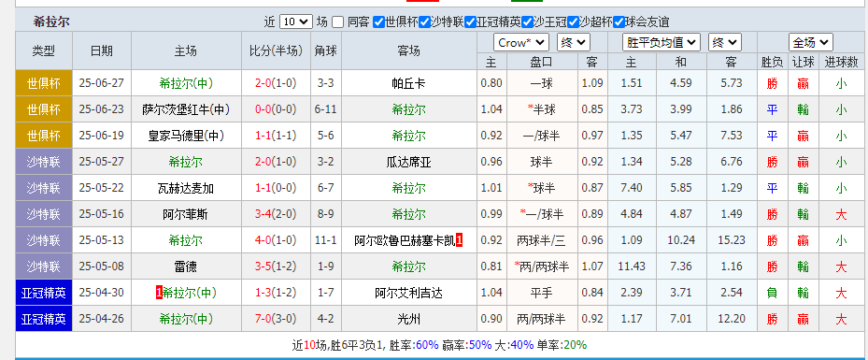Open the 皇家马德里(中) team link

[186, 137]
